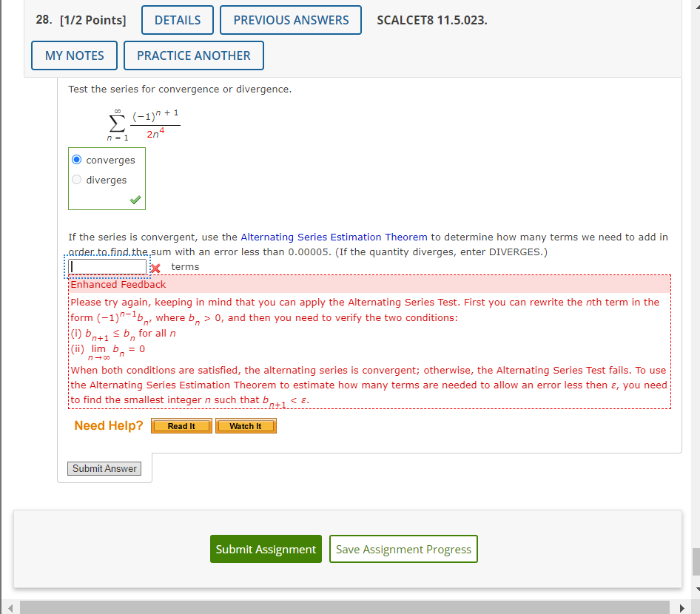The image size is (700, 614).
Task: Click Submit Answer
Action: pos(104,468)
